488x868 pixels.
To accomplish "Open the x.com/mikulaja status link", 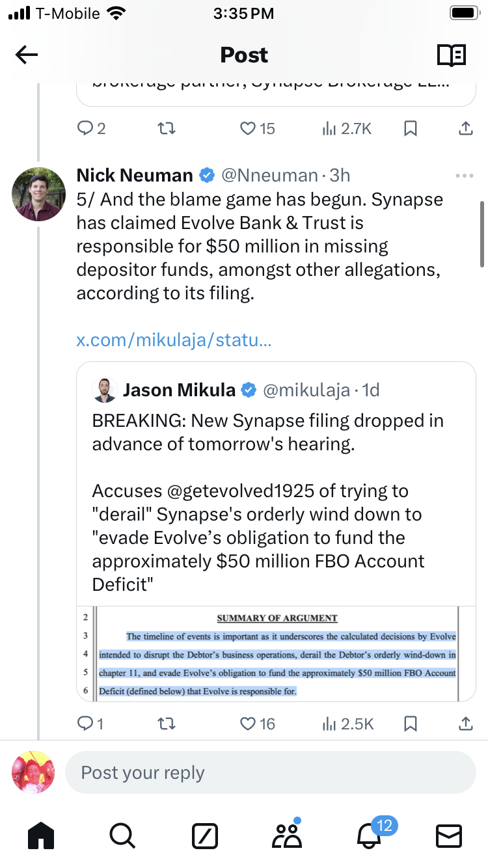I will click(174, 340).
